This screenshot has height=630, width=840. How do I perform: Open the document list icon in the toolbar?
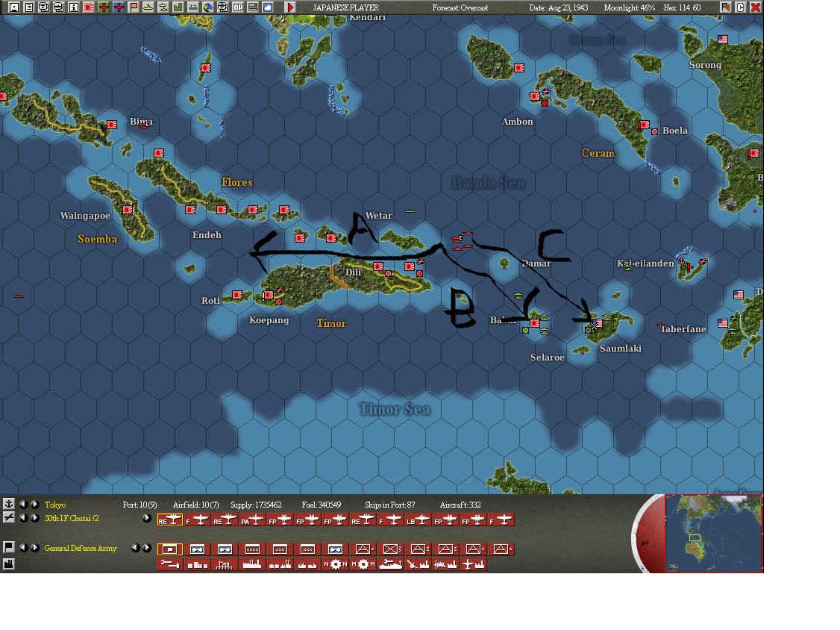click(29, 7)
